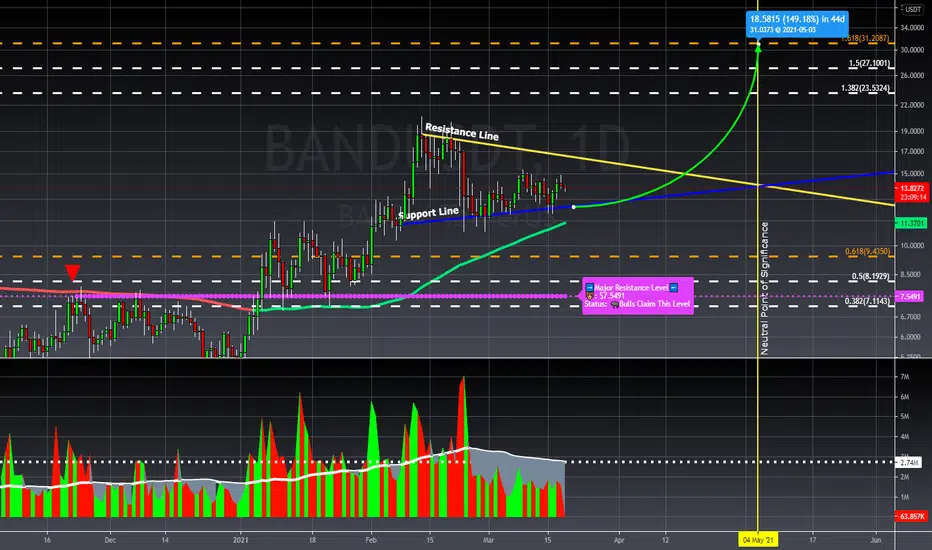The height and width of the screenshot is (550, 932).
Task: Select the Resistance Line text annotation
Action: pyautogui.click(x=462, y=132)
